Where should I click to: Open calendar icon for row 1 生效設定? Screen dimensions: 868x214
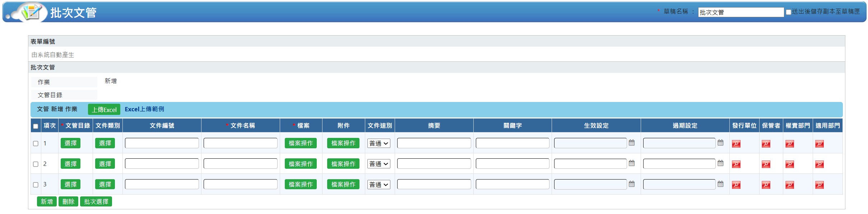632,143
